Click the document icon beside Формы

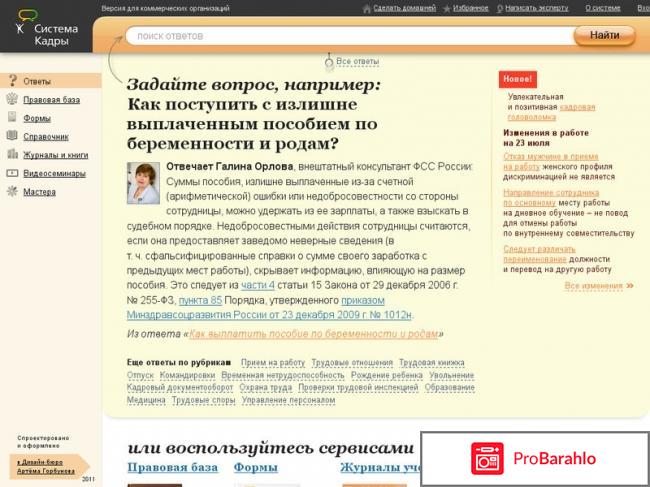pyautogui.click(x=12, y=117)
